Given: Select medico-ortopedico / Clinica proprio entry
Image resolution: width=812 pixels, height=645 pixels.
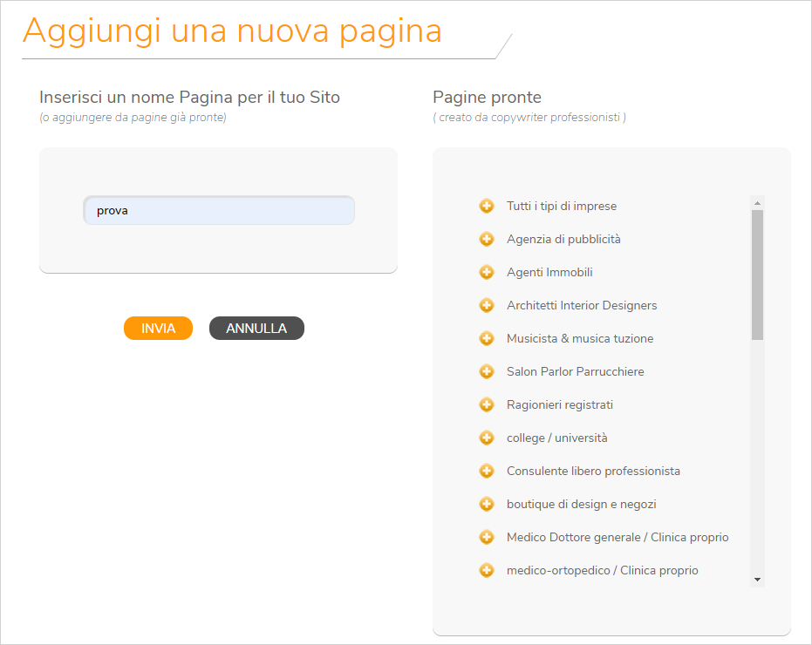Looking at the screenshot, I should point(603,570).
